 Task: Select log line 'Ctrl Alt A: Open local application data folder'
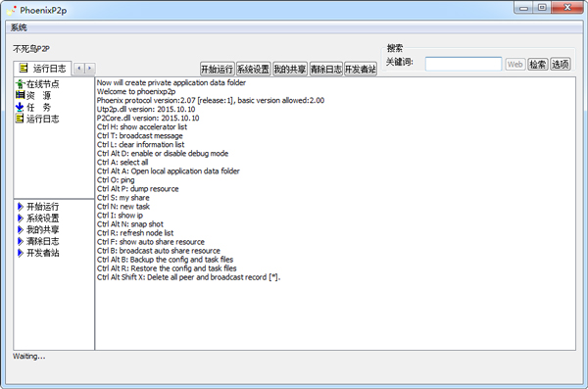[x=169, y=171]
